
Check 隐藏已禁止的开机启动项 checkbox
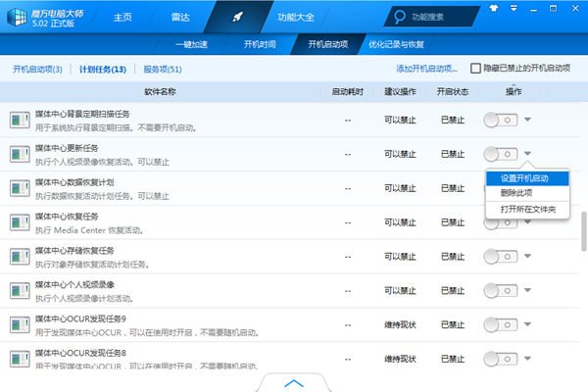point(476,69)
